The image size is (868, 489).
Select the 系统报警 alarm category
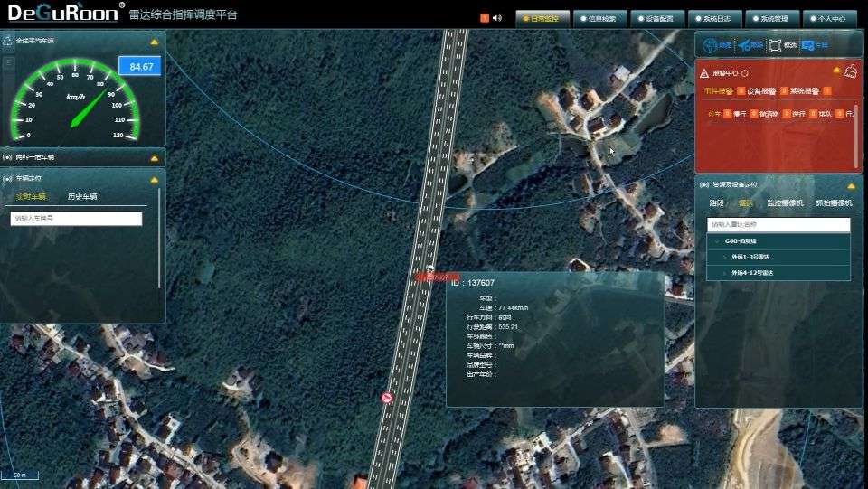tap(805, 90)
